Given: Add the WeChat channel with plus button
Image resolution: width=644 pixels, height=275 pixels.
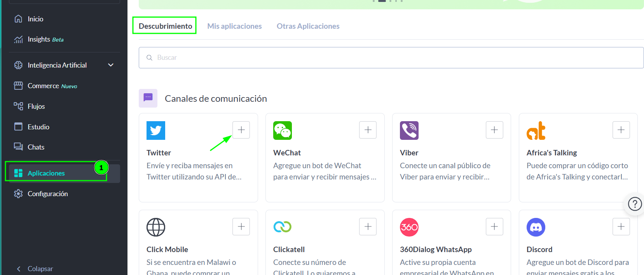Looking at the screenshot, I should pos(368,130).
